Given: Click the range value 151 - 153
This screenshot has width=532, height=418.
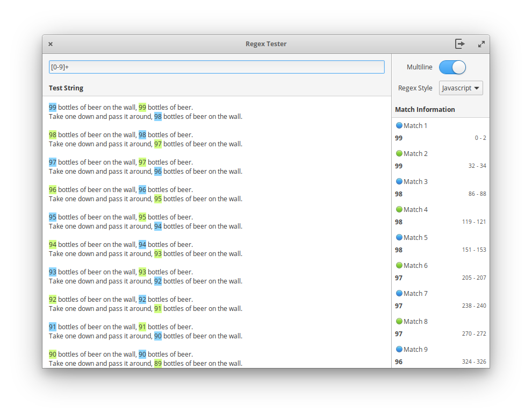Looking at the screenshot, I should (x=474, y=250).
